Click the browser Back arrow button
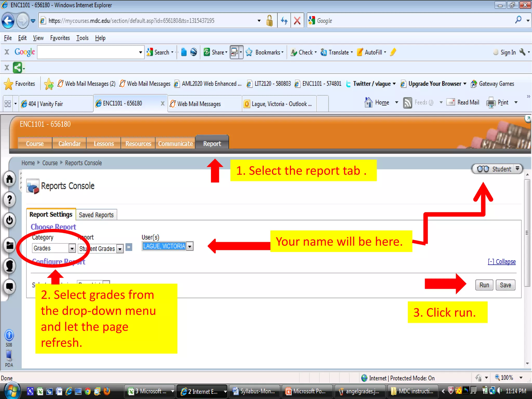Screen dimensions: 532x399 (x=8, y=21)
